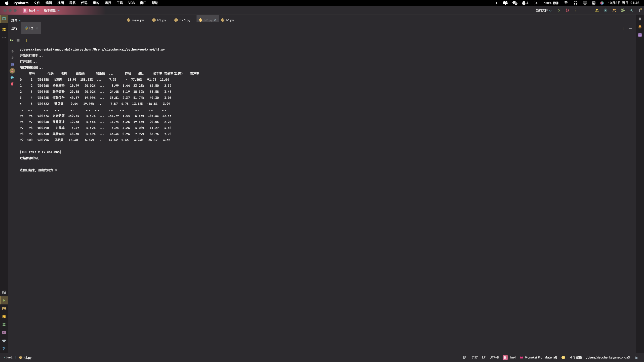Clear console output with trash icon
Screen dimensions: 644x362
[12, 84]
